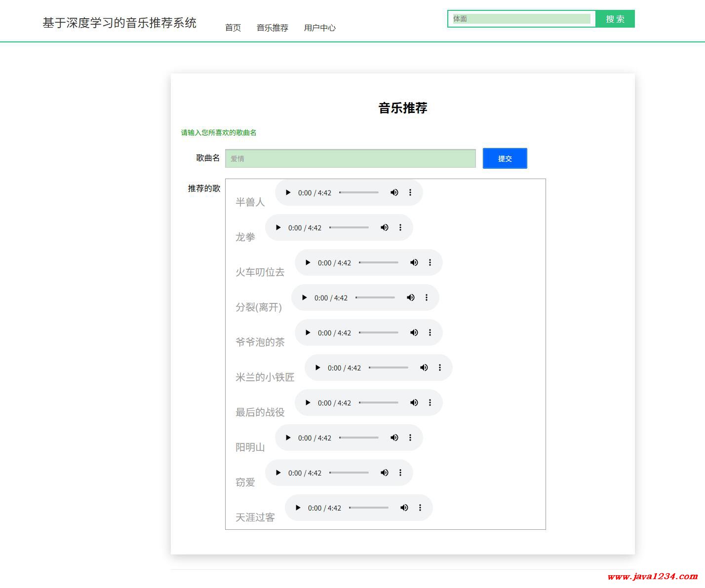Click the top search box

pyautogui.click(x=521, y=19)
